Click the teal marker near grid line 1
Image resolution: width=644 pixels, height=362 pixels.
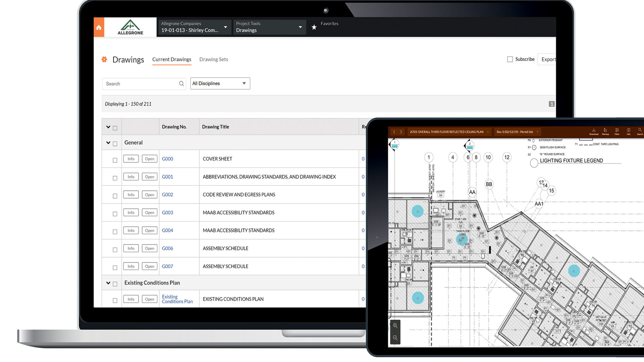coord(417,211)
